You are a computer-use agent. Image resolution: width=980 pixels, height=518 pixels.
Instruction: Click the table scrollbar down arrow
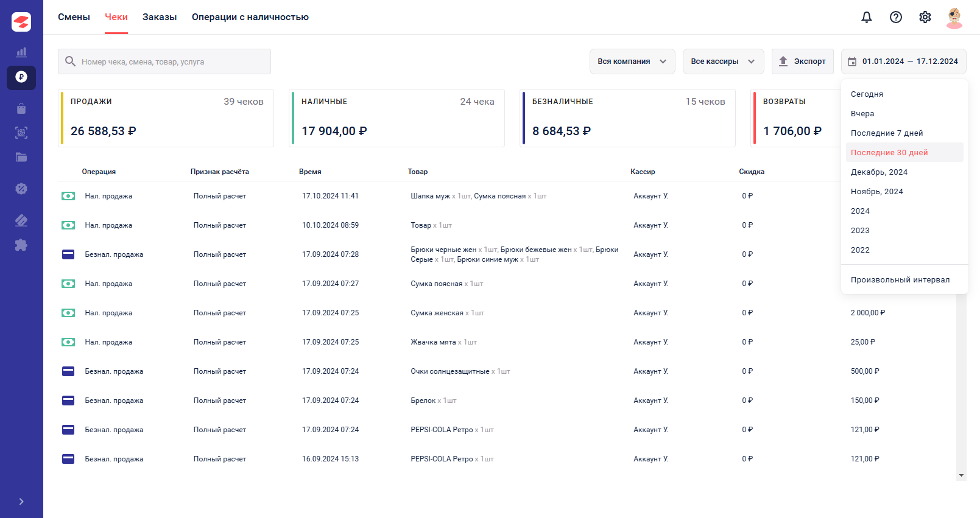pos(961,475)
